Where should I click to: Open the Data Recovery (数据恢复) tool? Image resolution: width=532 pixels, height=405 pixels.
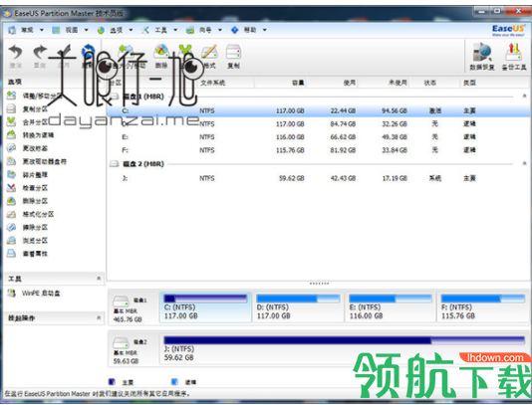point(482,57)
